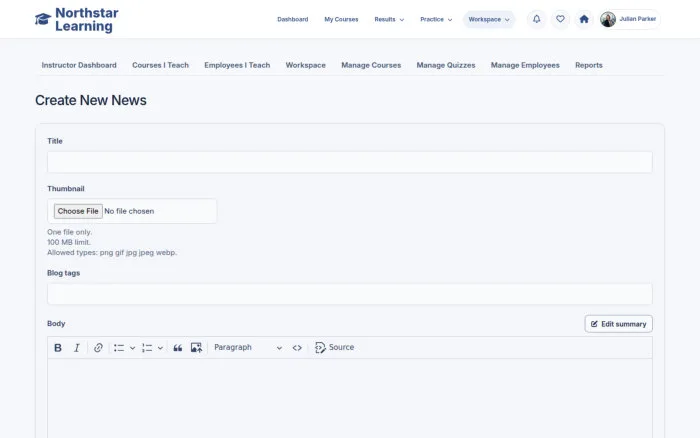The height and width of the screenshot is (438, 700).
Task: Open the wishlist heart icon
Action: click(560, 19)
